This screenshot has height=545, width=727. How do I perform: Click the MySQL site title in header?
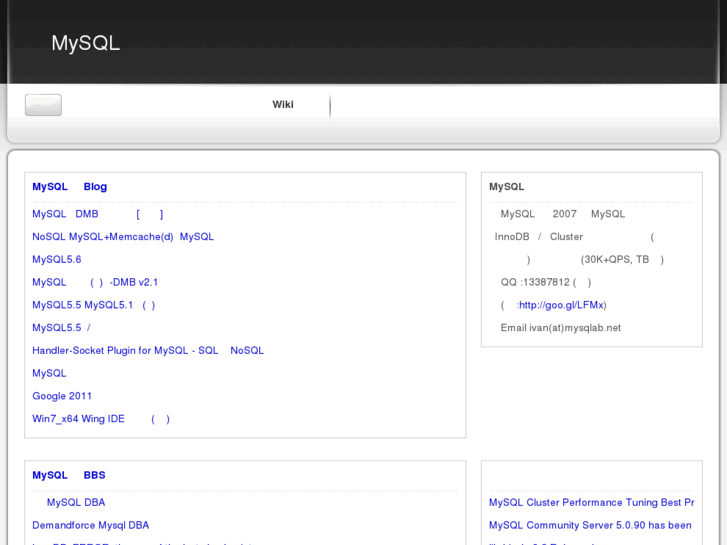click(x=85, y=44)
